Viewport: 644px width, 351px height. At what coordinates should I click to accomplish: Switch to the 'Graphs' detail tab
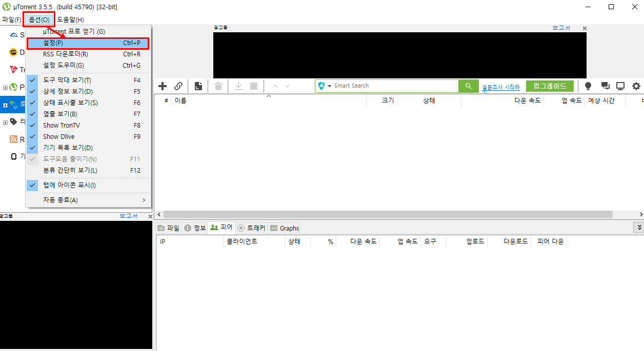coord(284,228)
